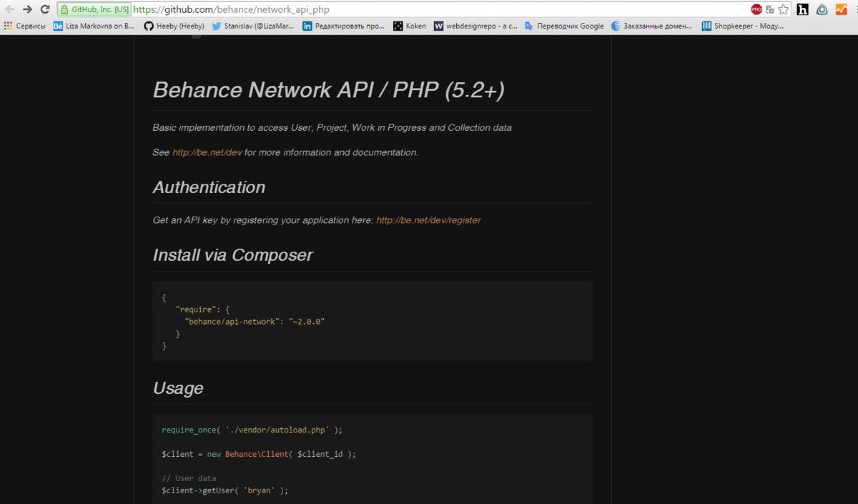Follow the http://be.net/dev documentation link
858x504 pixels.
(x=207, y=152)
